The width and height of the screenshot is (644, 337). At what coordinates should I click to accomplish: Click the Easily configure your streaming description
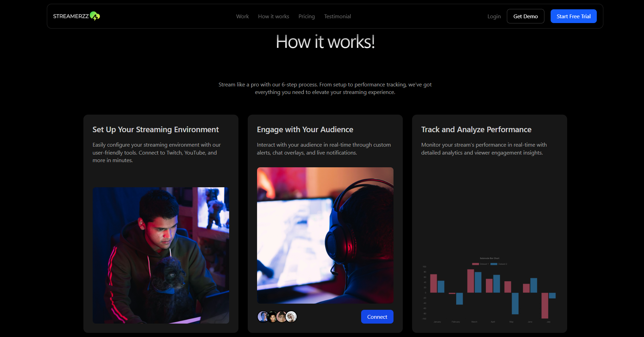[157, 152]
